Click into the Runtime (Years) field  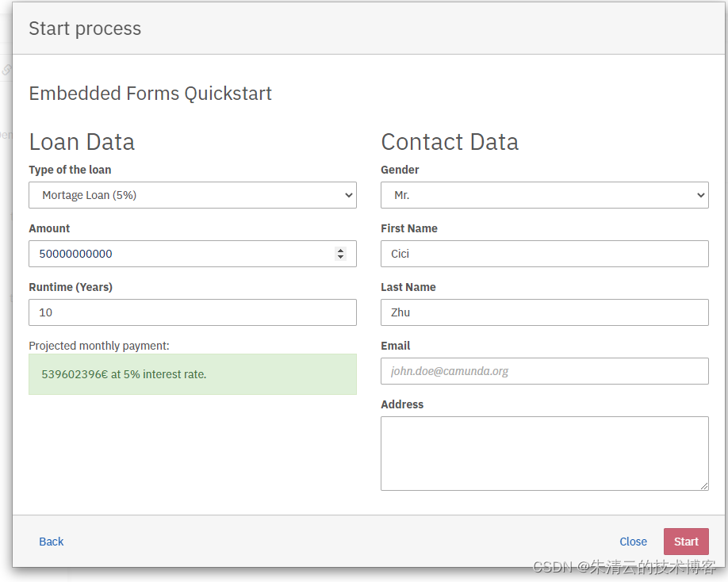(192, 312)
